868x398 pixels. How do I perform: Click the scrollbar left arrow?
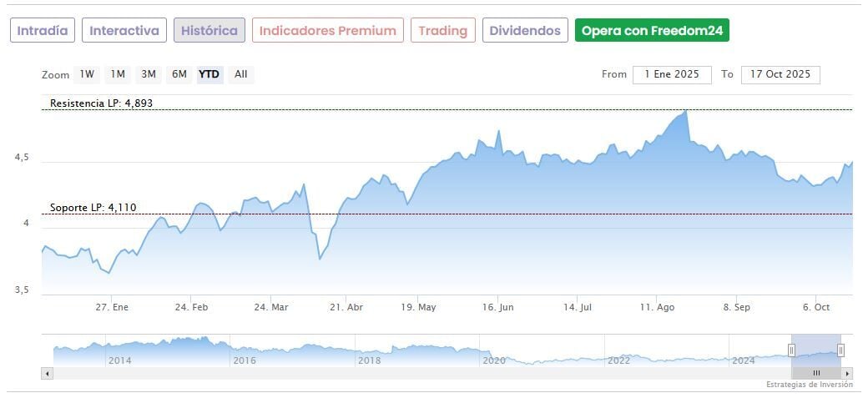(47, 373)
